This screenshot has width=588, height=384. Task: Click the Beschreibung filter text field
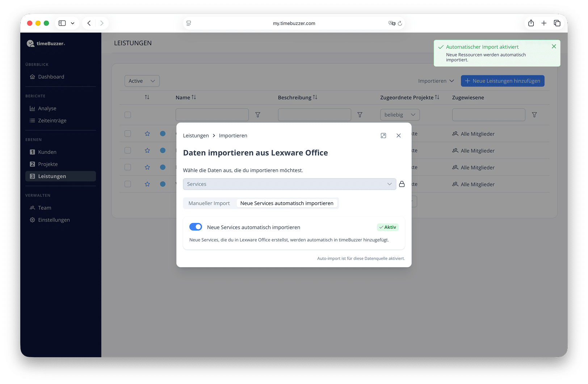click(315, 115)
